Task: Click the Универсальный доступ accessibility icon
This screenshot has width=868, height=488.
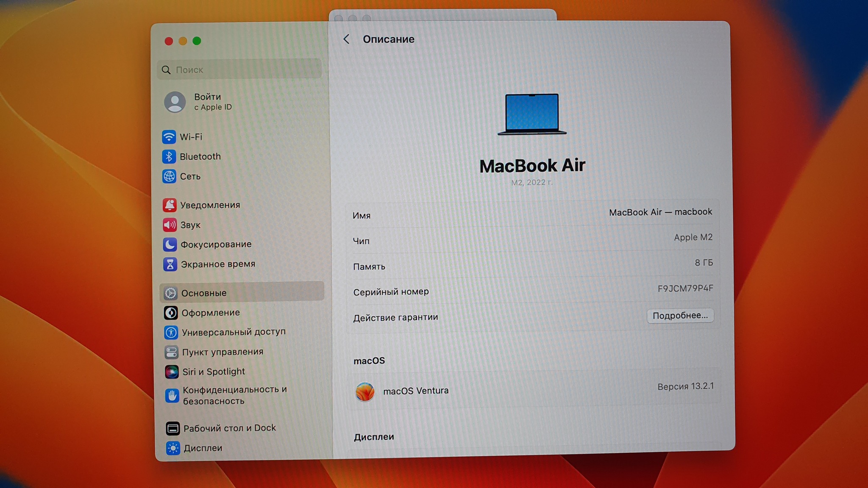Action: tap(171, 333)
